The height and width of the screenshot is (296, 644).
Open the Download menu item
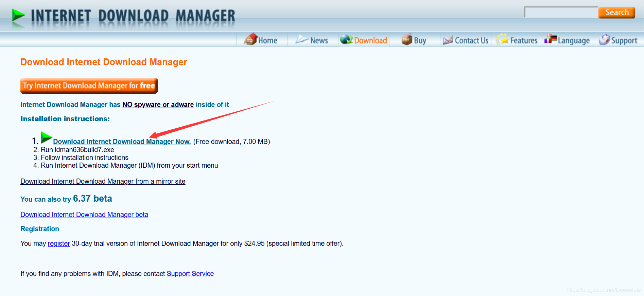[x=364, y=40]
